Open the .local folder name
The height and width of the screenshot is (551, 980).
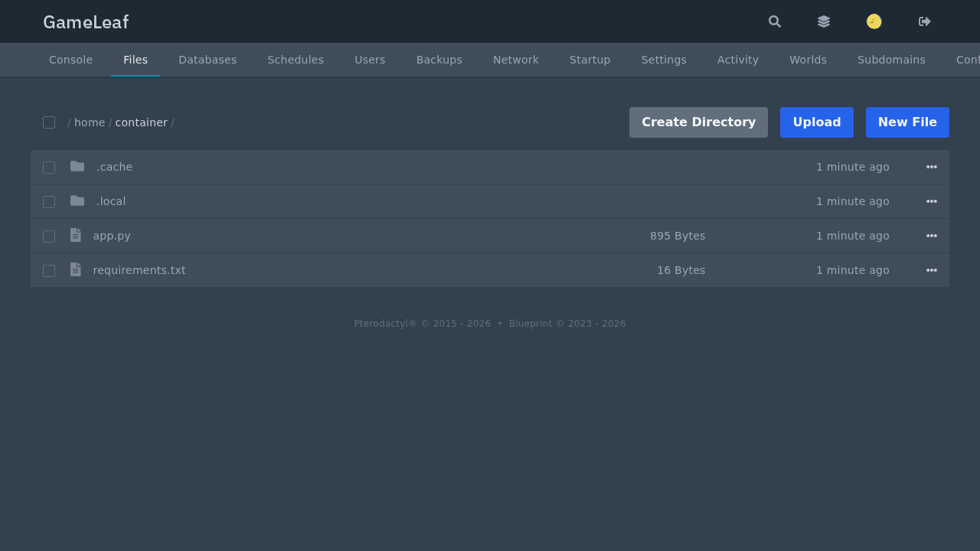tap(111, 201)
